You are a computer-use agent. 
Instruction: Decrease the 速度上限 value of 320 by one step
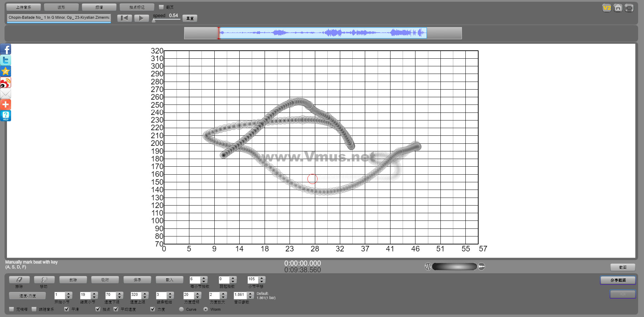tap(145, 297)
